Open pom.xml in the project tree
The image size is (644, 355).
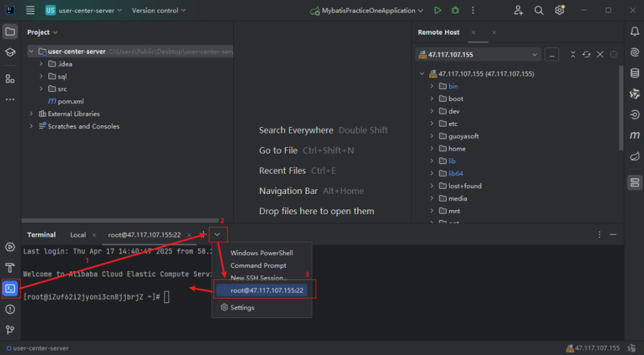70,101
